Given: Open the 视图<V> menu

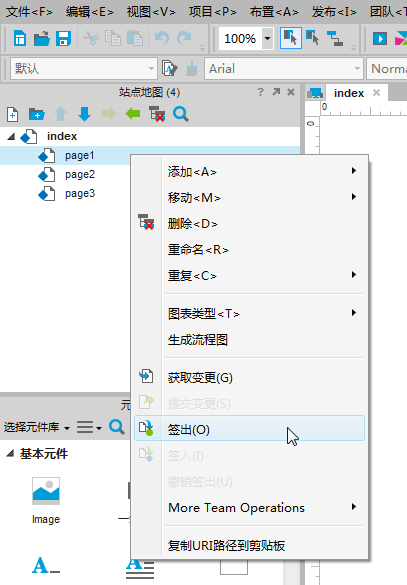Looking at the screenshot, I should point(151,12).
